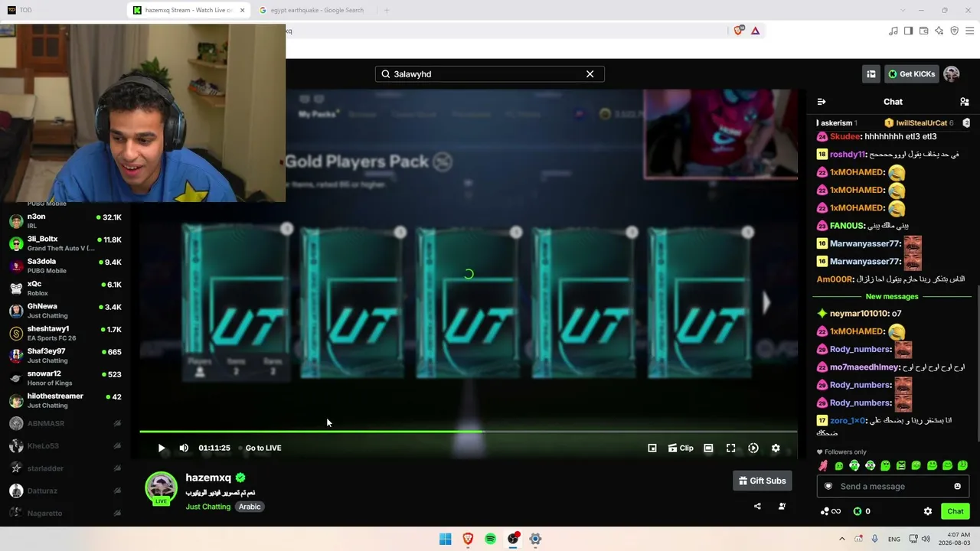Collapse the chat panel
The height and width of the screenshot is (551, 980).
822,102
